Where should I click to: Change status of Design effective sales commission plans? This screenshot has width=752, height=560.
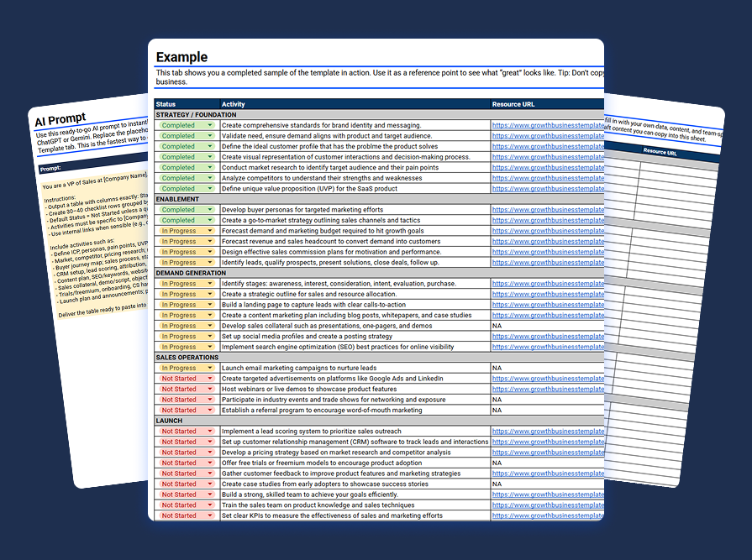click(209, 252)
